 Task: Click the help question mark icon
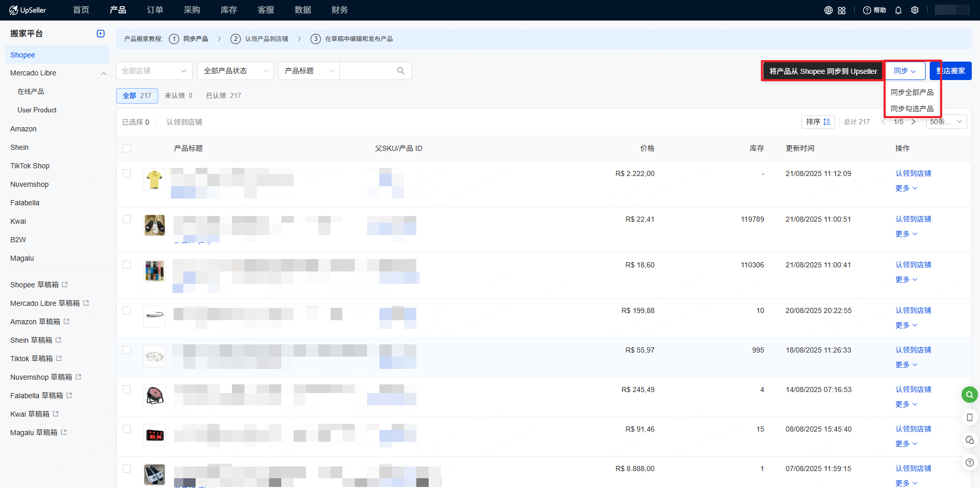(x=867, y=10)
